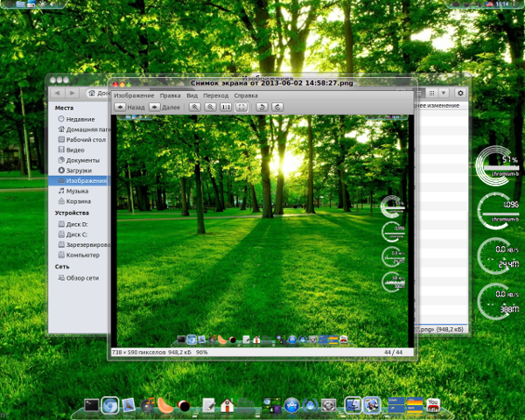Open Компьютер in the sidebar
This screenshot has width=525, height=420.
point(80,255)
